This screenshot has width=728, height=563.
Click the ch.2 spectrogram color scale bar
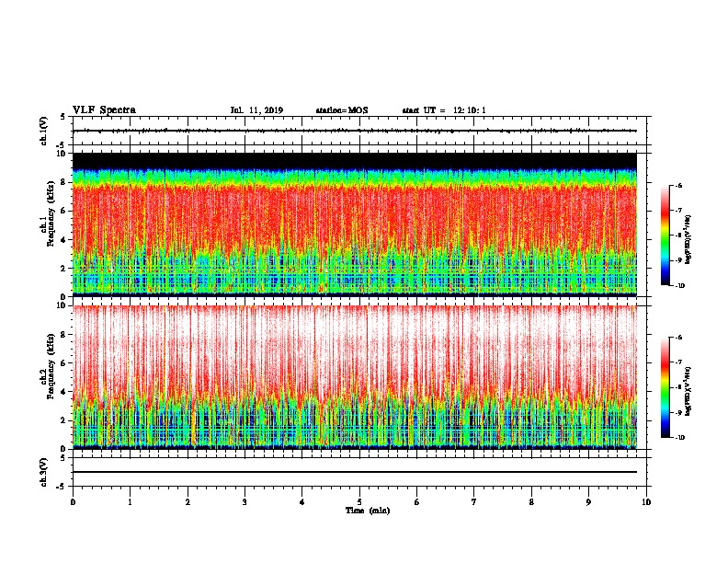pos(665,387)
